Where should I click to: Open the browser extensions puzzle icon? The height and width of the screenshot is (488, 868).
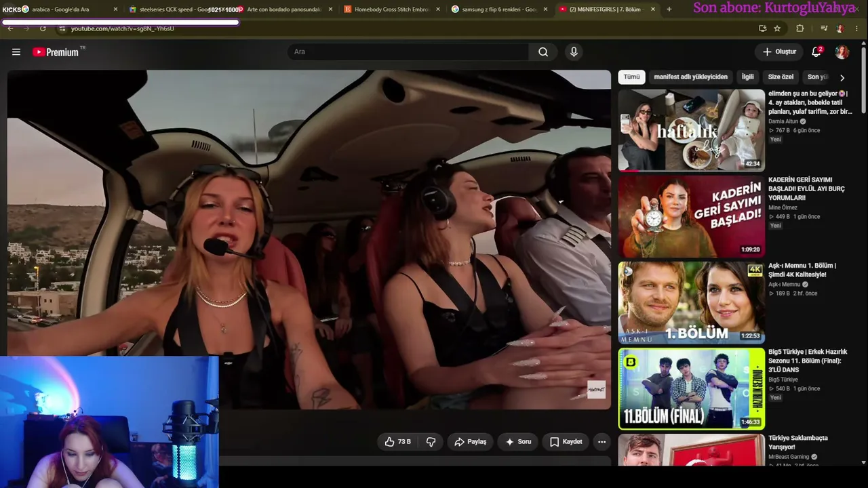(x=800, y=28)
